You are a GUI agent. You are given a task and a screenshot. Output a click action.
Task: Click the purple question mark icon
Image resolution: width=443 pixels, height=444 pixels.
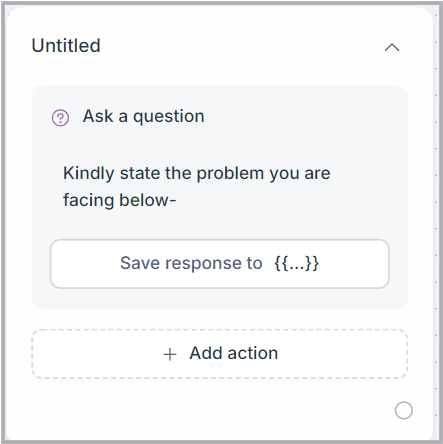(x=60, y=118)
